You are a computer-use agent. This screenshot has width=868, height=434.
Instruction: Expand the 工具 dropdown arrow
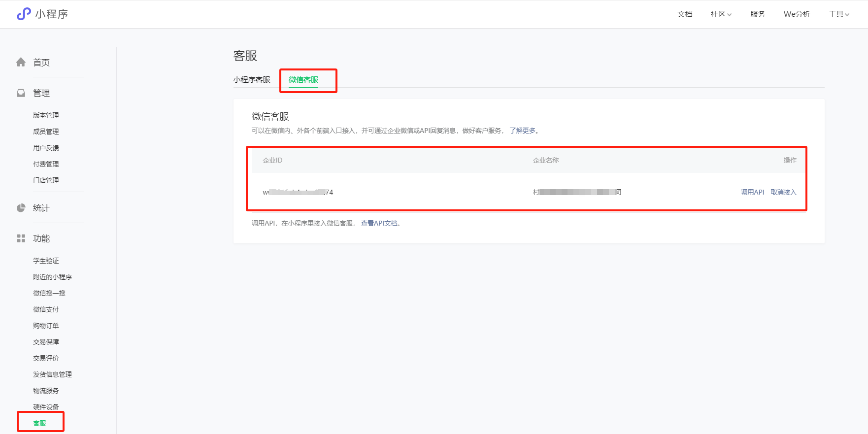(x=847, y=15)
